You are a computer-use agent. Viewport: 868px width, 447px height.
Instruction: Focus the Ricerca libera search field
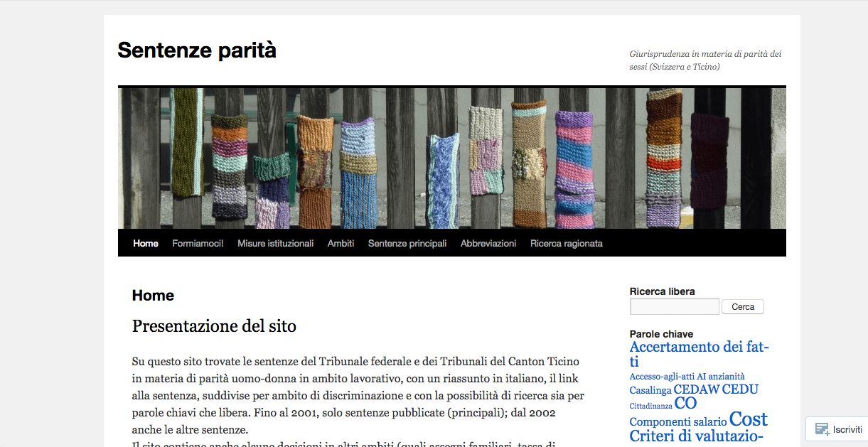674,307
